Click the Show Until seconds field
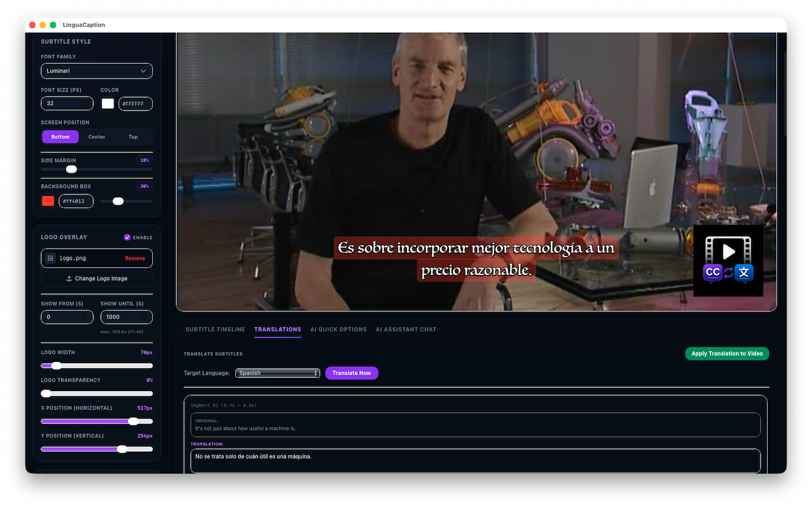This screenshot has width=812, height=508. tap(126, 317)
